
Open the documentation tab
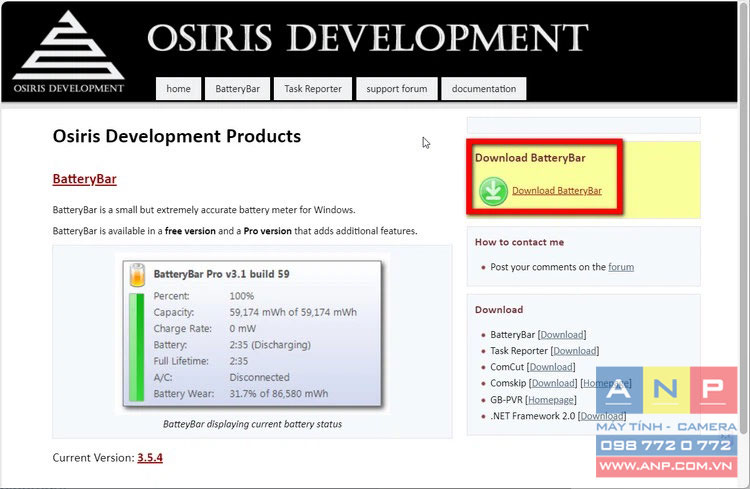[484, 89]
